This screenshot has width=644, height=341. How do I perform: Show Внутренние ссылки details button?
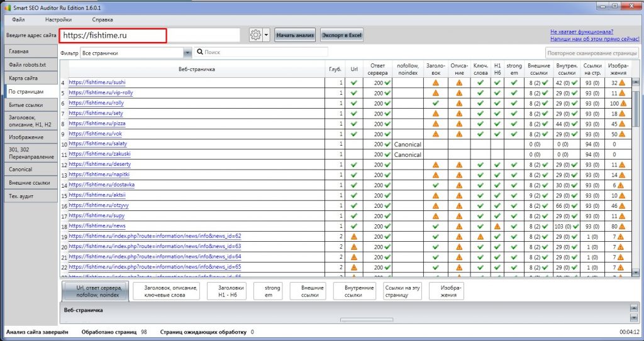coord(355,291)
